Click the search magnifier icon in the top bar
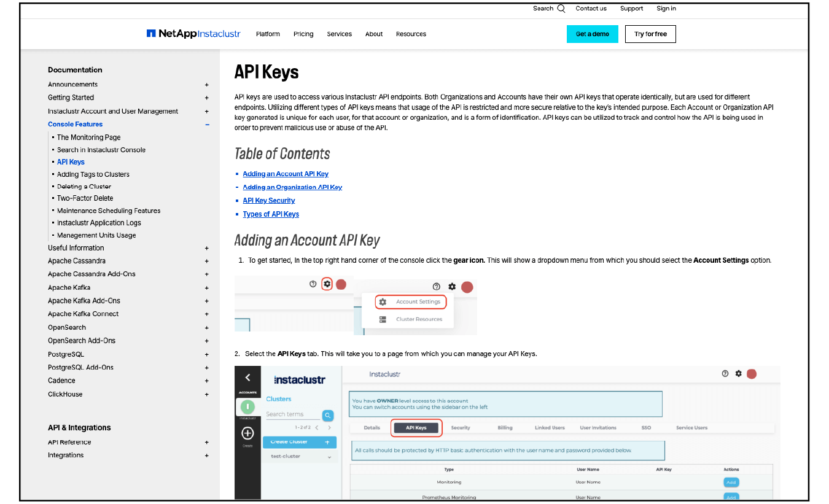The width and height of the screenshot is (829, 504). tap(561, 8)
